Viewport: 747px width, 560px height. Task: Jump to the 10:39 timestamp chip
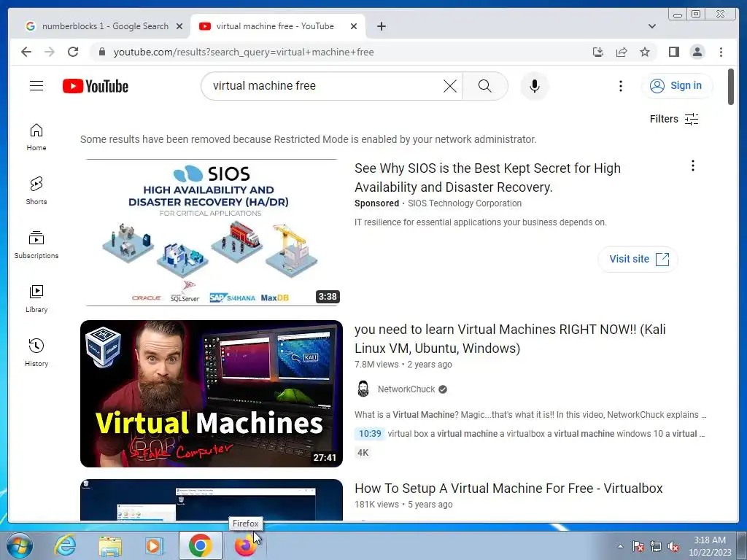tap(370, 434)
